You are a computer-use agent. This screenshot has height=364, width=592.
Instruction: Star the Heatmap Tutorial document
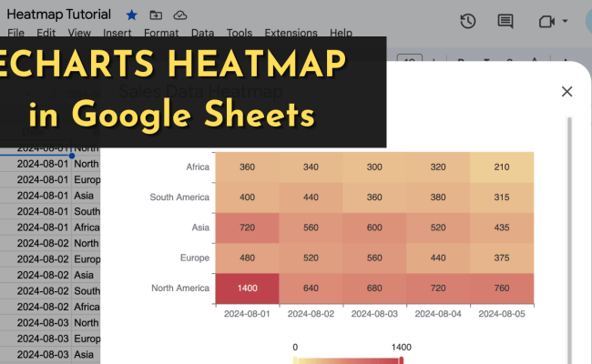coord(131,15)
